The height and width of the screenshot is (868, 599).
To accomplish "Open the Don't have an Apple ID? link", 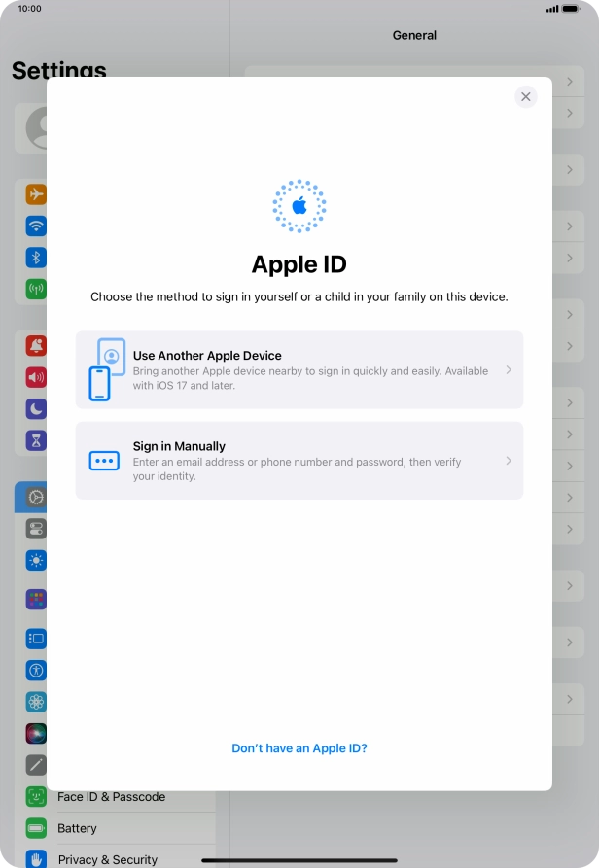I will tap(299, 748).
